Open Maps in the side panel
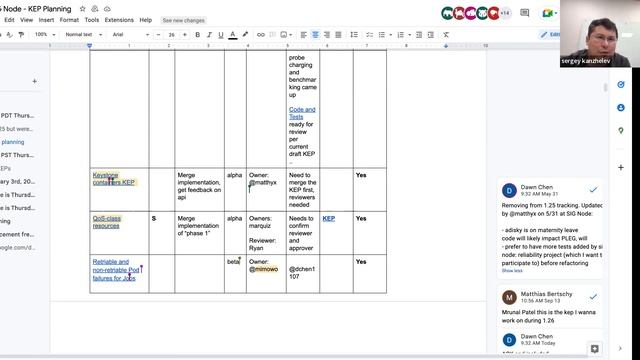This screenshot has width=640, height=360. tap(621, 131)
